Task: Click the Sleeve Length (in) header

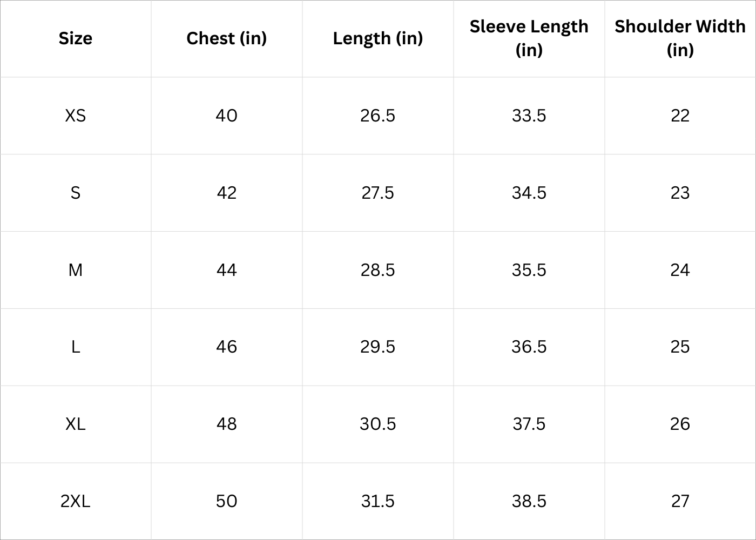Action: tap(529, 38)
